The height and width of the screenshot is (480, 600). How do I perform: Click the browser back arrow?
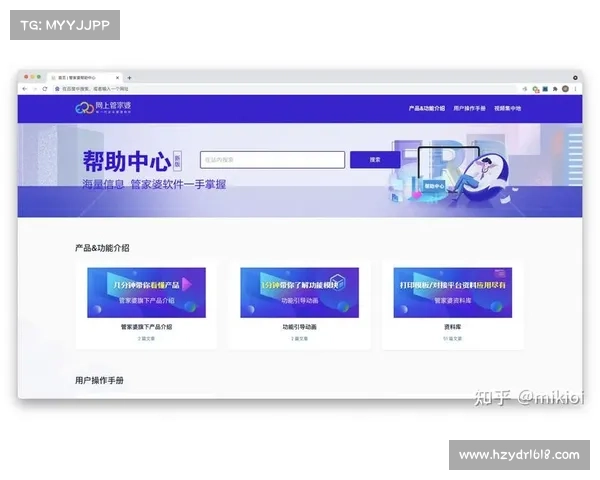(x=25, y=89)
